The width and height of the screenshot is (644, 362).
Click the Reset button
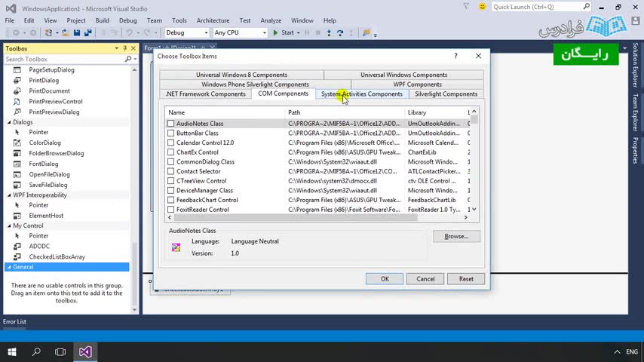[466, 279]
